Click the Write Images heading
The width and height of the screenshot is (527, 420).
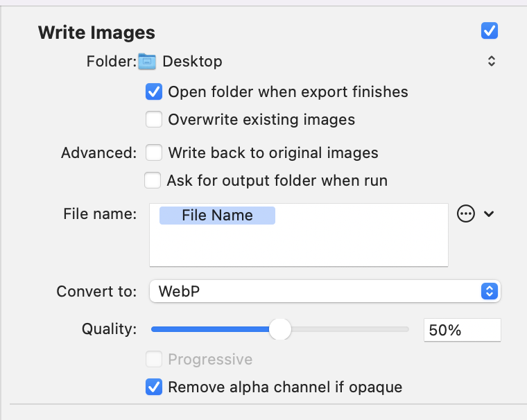click(97, 33)
